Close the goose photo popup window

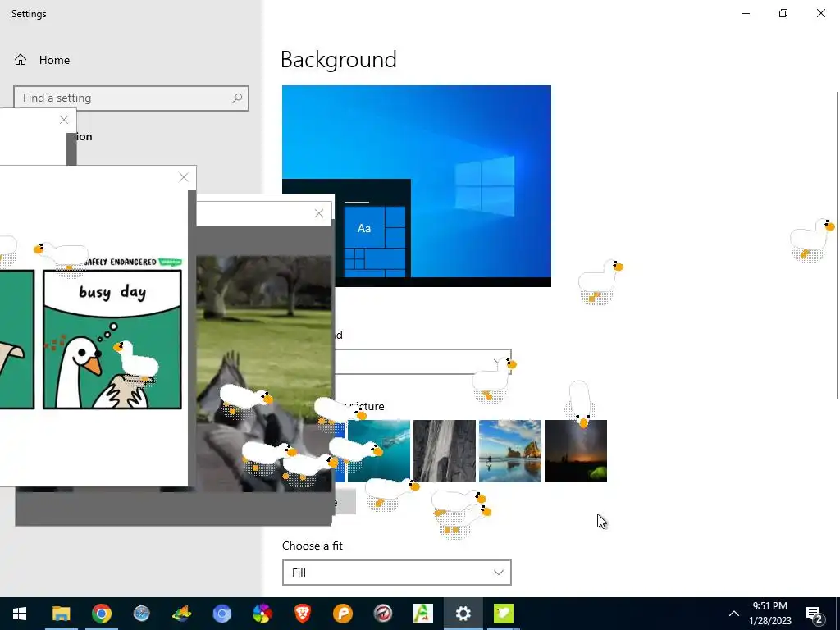coord(319,214)
